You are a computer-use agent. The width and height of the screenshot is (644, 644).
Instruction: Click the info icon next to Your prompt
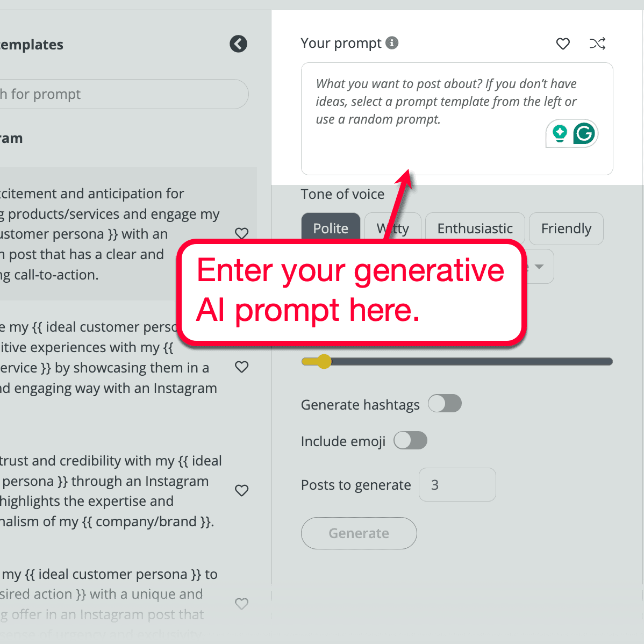click(x=392, y=43)
